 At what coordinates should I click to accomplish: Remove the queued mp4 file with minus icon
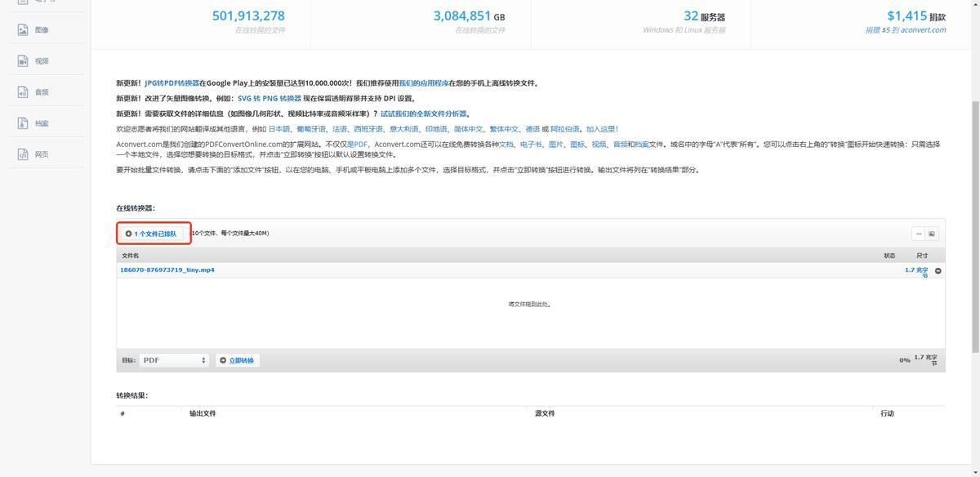(x=938, y=271)
